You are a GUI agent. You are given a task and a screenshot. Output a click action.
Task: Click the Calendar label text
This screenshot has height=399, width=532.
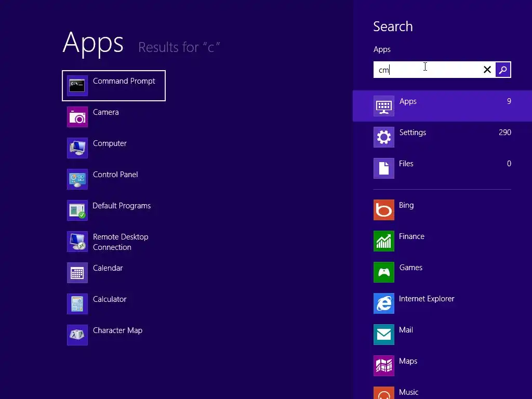(x=108, y=268)
